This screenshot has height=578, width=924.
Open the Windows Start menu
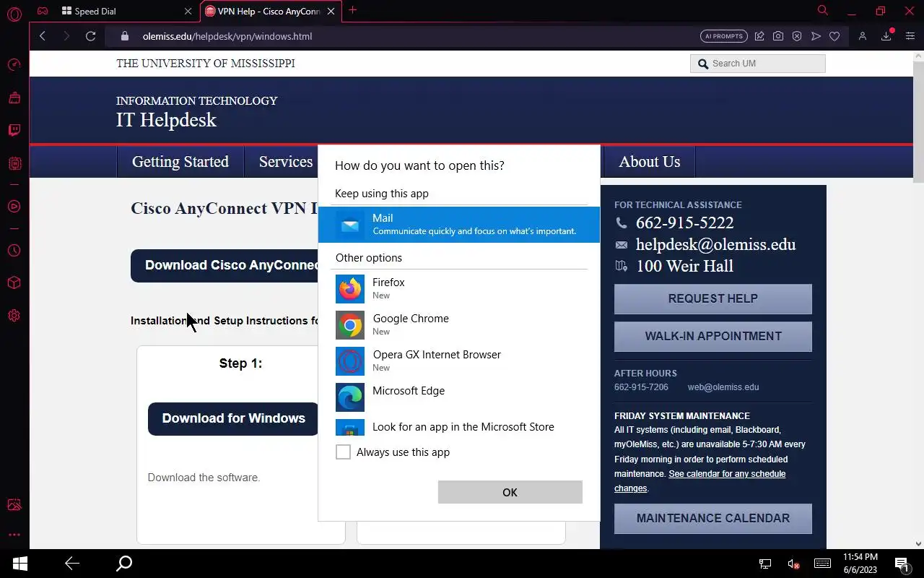(x=20, y=564)
